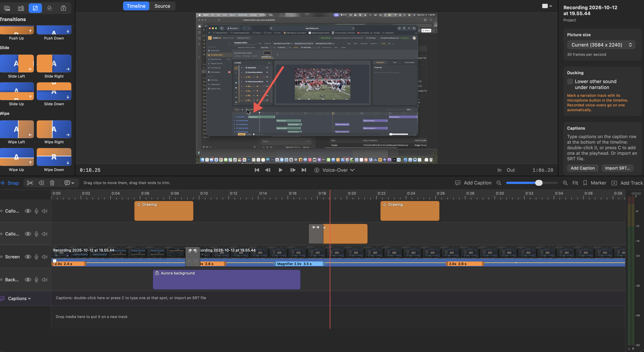
Task: Select the Aurora background clip
Action: pos(226,279)
